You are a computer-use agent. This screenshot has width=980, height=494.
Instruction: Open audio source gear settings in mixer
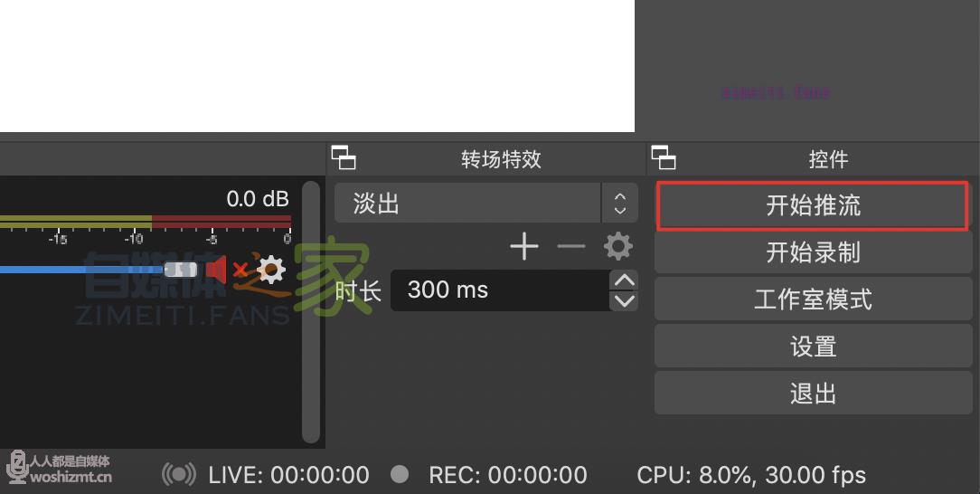click(x=271, y=270)
